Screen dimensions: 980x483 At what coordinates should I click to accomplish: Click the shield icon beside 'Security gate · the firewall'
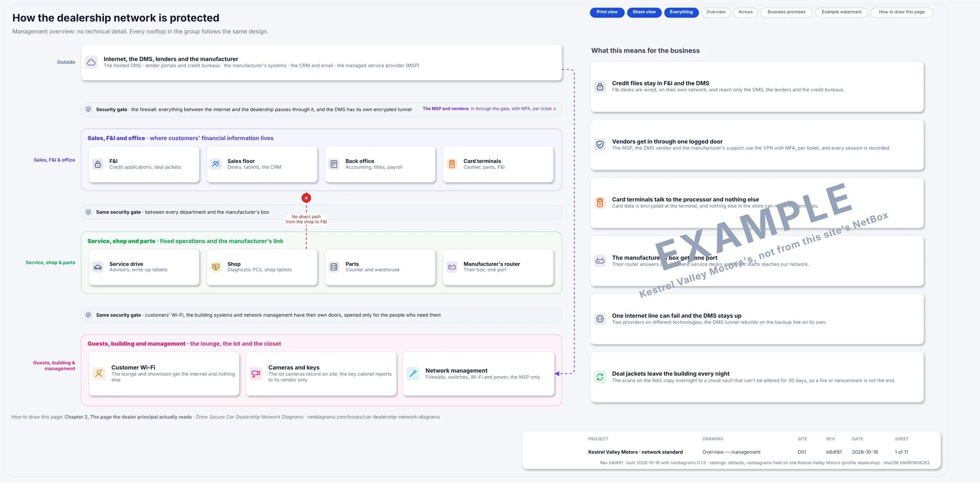coord(88,109)
